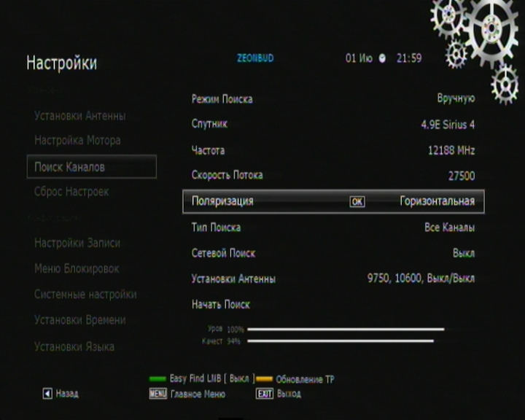Viewport: 525px width, 420px height.
Task: Toggle Сетевой Поиск value Выкл
Action: 463,253
